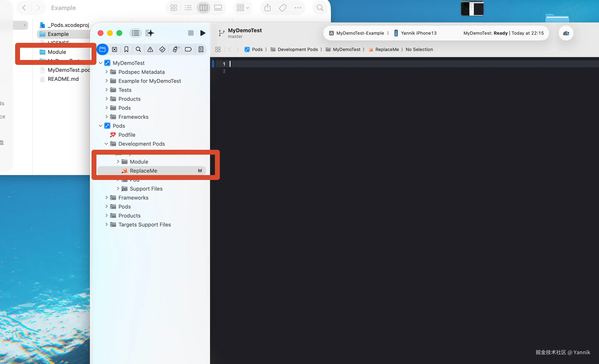This screenshot has height=364, width=599.
Task: Expand the Frameworks group under MyDemoTest
Action: click(x=106, y=117)
